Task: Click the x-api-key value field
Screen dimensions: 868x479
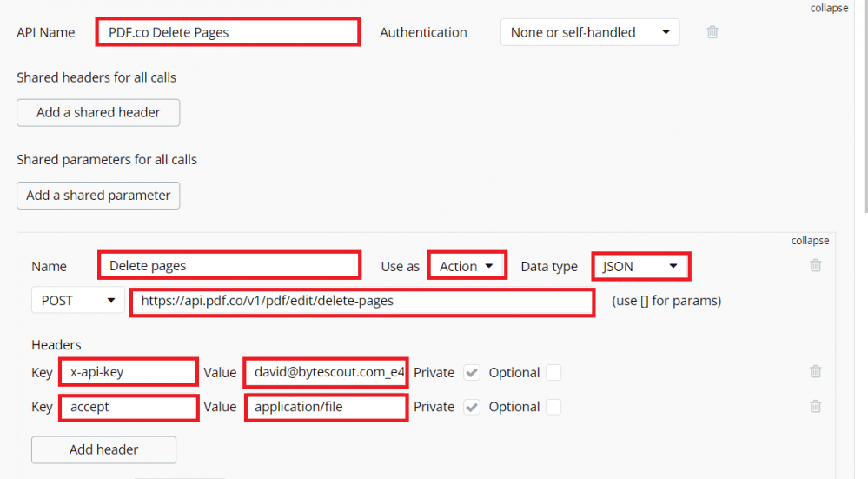Action: (x=326, y=372)
